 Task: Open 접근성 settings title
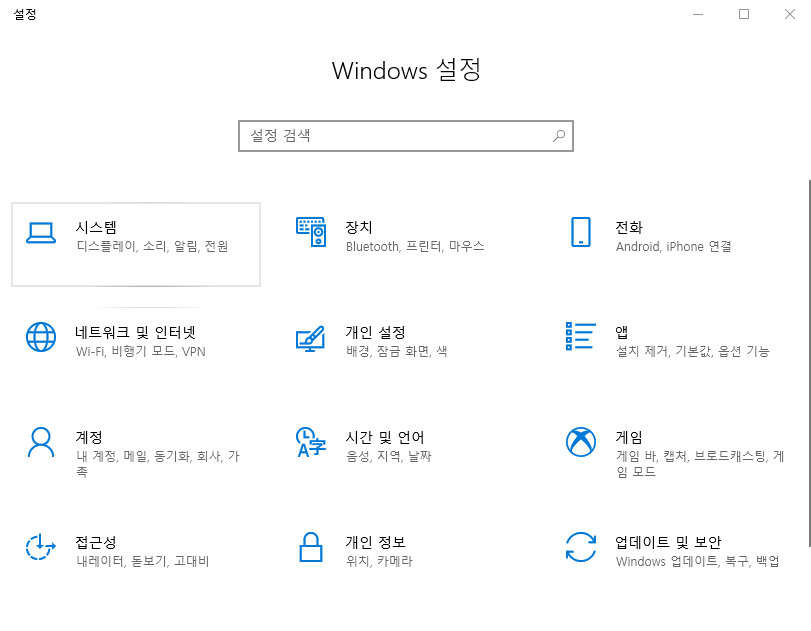[x=96, y=542]
